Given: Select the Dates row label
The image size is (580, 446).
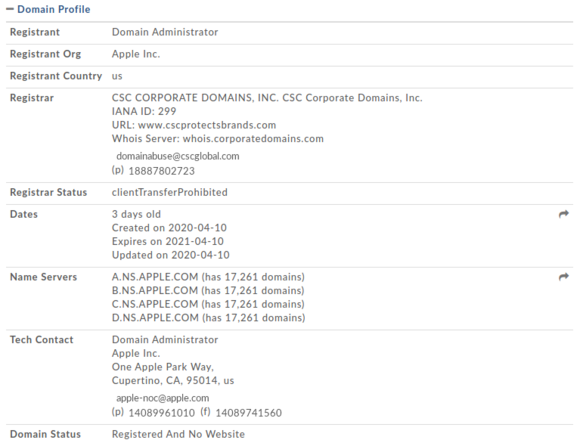Looking at the screenshot, I should click(x=24, y=214).
